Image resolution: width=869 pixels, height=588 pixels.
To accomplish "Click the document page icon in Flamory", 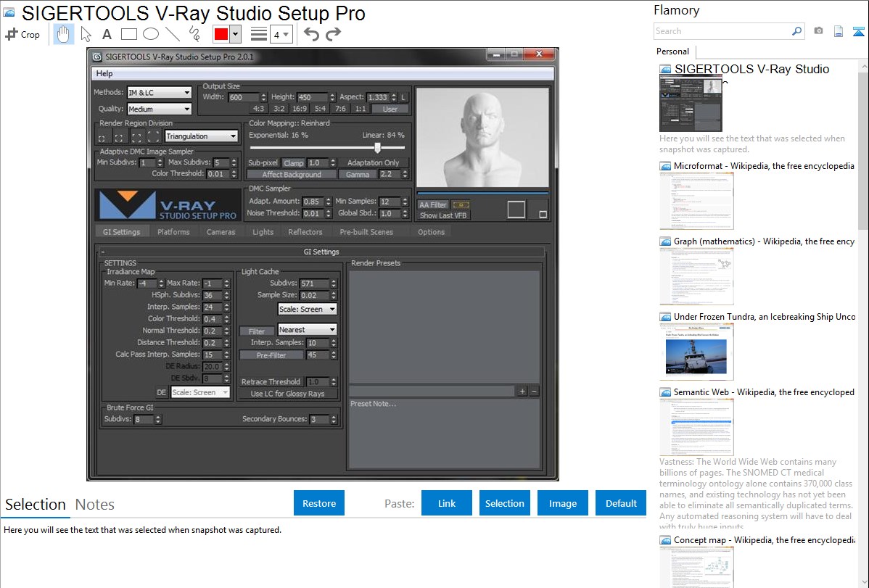I will point(839,31).
